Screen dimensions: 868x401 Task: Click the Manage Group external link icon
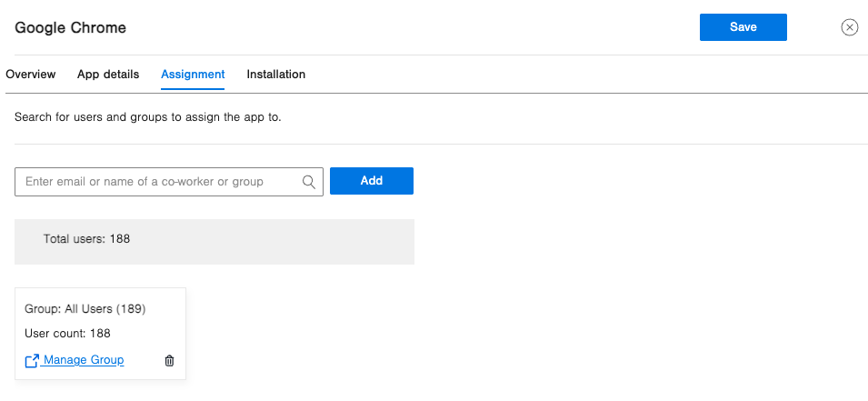[32, 361]
